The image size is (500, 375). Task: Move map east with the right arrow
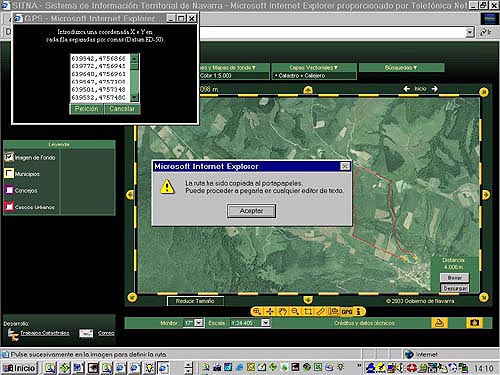[x=486, y=195]
